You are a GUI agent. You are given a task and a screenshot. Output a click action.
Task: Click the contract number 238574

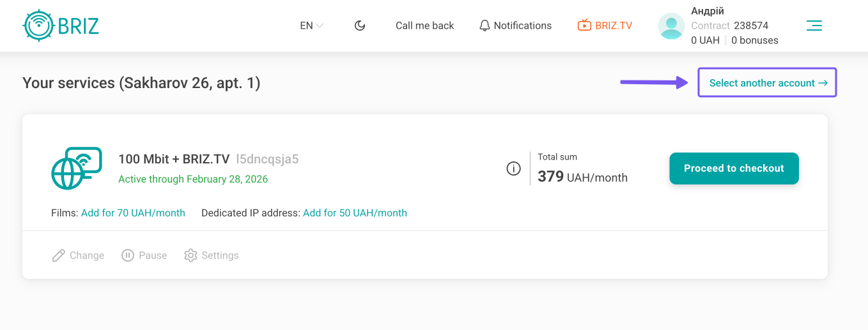(751, 26)
